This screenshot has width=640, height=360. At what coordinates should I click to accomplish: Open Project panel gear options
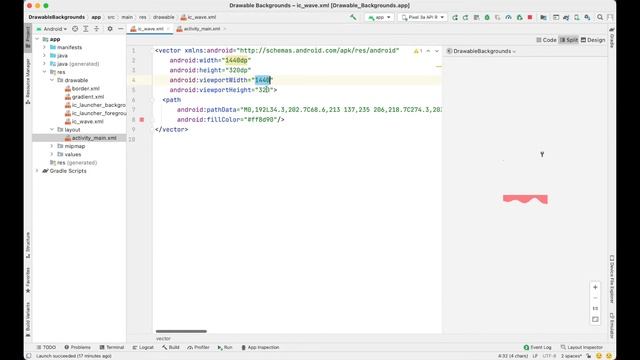tap(110, 29)
